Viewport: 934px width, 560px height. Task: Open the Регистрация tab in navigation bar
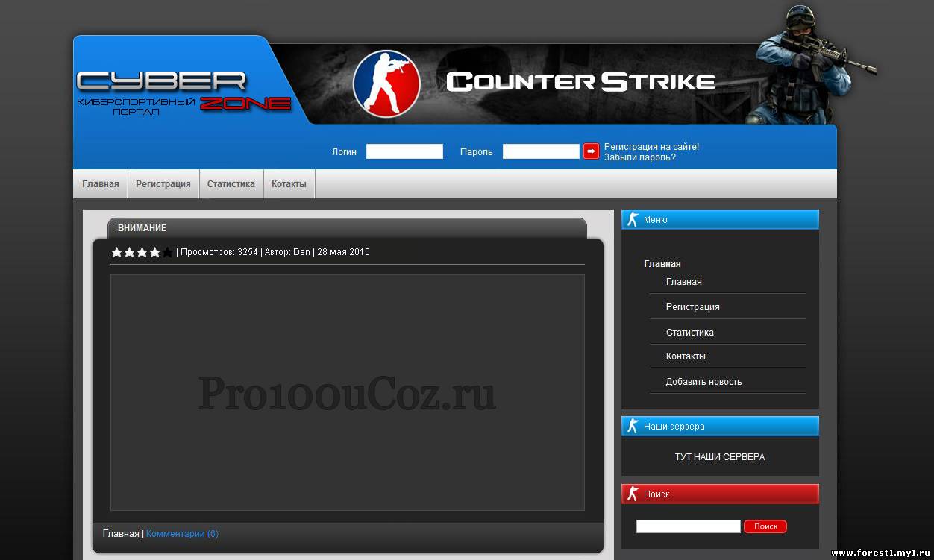coord(163,184)
